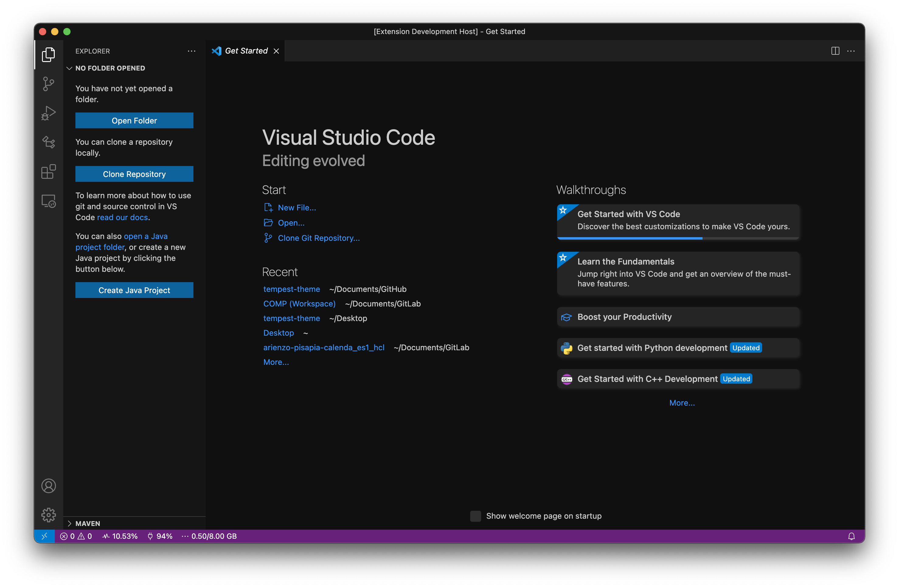Click the Clone Git Repository... link

pos(319,238)
